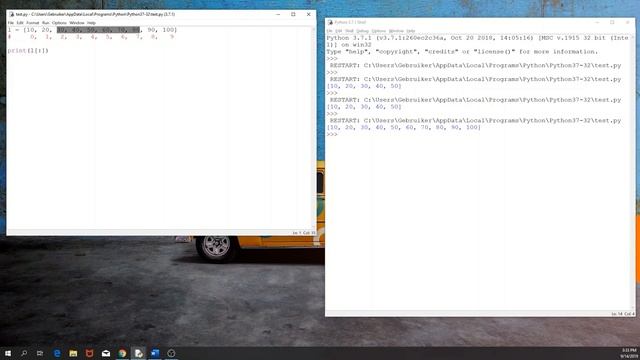The image size is (640, 360).
Task: Maximize the Python Shell window
Action: coord(612,22)
